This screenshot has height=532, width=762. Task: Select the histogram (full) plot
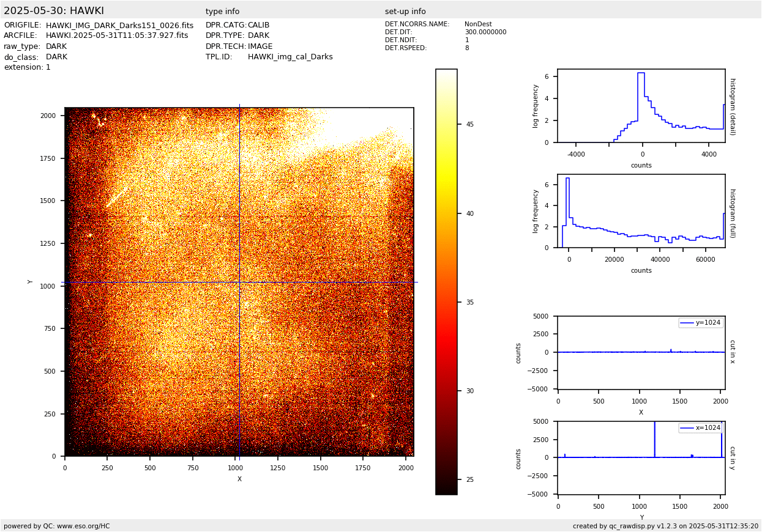pyautogui.click(x=641, y=211)
